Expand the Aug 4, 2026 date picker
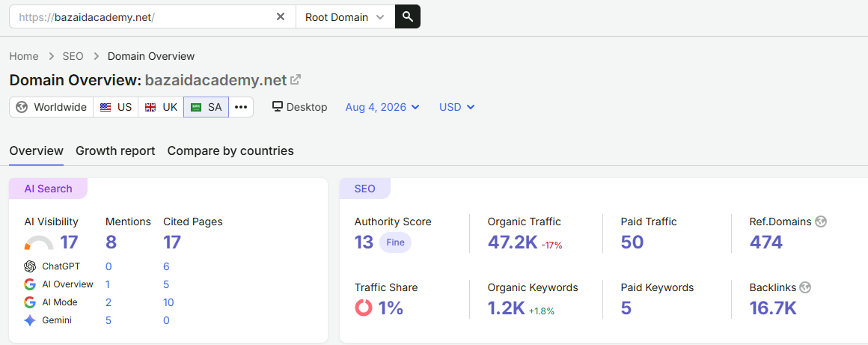 pyautogui.click(x=382, y=108)
